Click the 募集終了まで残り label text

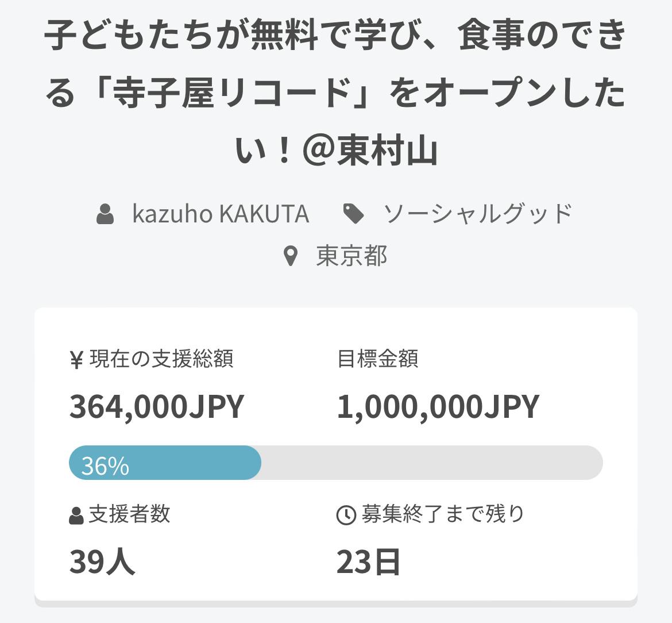coord(443,514)
